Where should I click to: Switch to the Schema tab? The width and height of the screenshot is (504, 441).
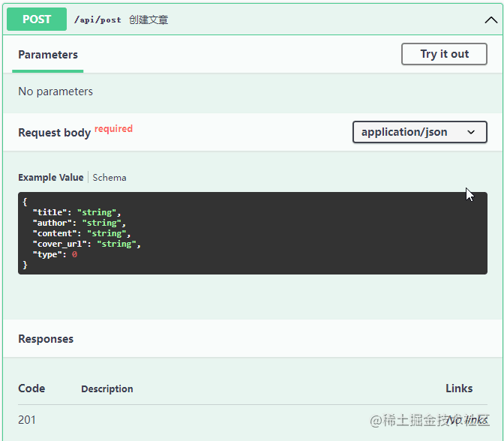(x=109, y=178)
